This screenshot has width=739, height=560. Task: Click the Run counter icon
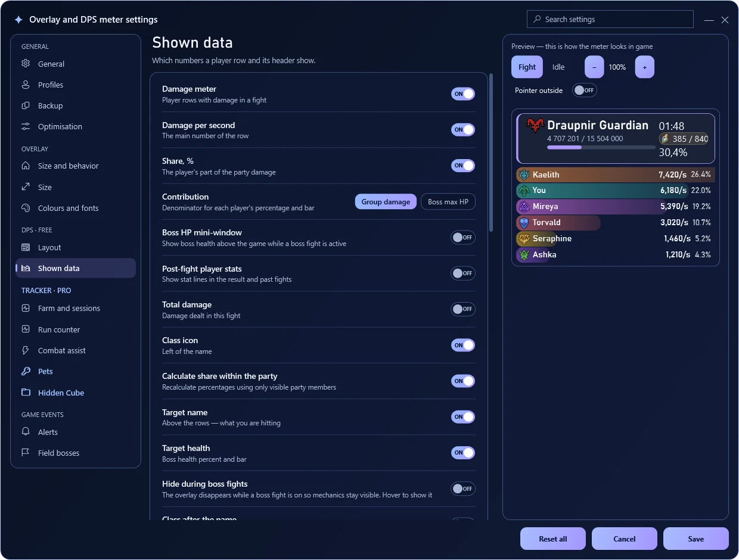26,329
